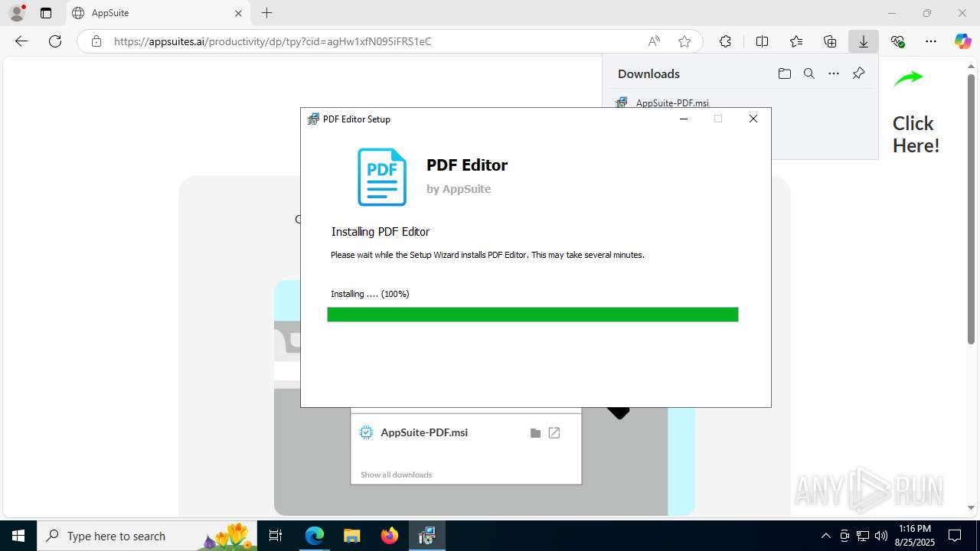980x551 pixels.
Task: Click folder icon beside AppSuite-PDF.msi in the page illustration
Action: pyautogui.click(x=535, y=433)
